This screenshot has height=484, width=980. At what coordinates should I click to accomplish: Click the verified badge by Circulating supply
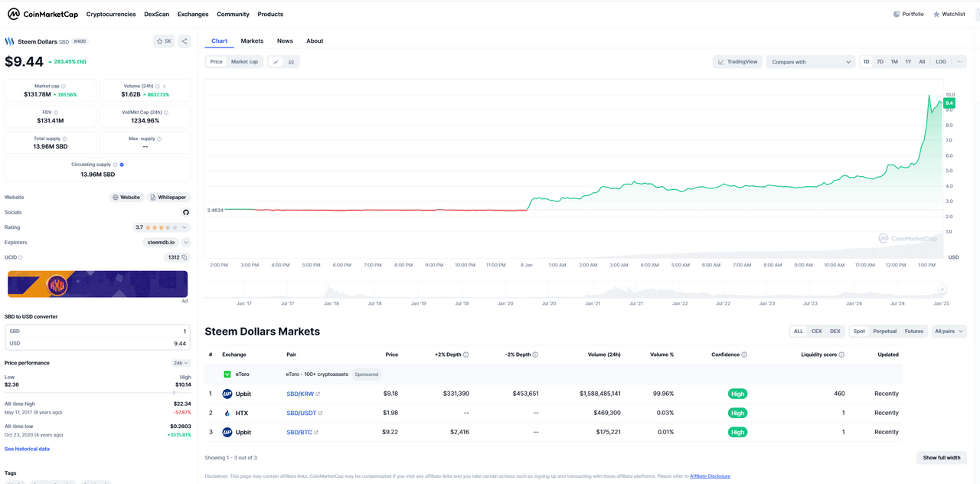(122, 165)
